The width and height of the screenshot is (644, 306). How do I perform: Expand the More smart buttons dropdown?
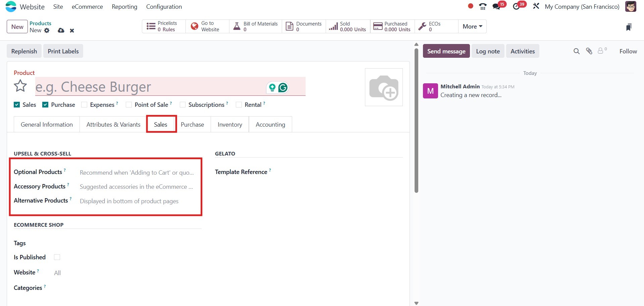(x=472, y=26)
